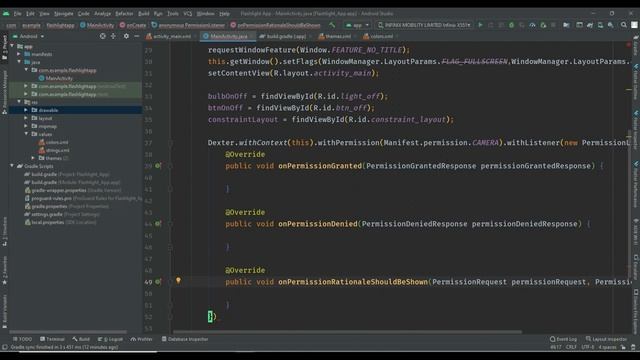Click the override gutter icon on line 44
The width and height of the screenshot is (640, 360).
point(158,224)
